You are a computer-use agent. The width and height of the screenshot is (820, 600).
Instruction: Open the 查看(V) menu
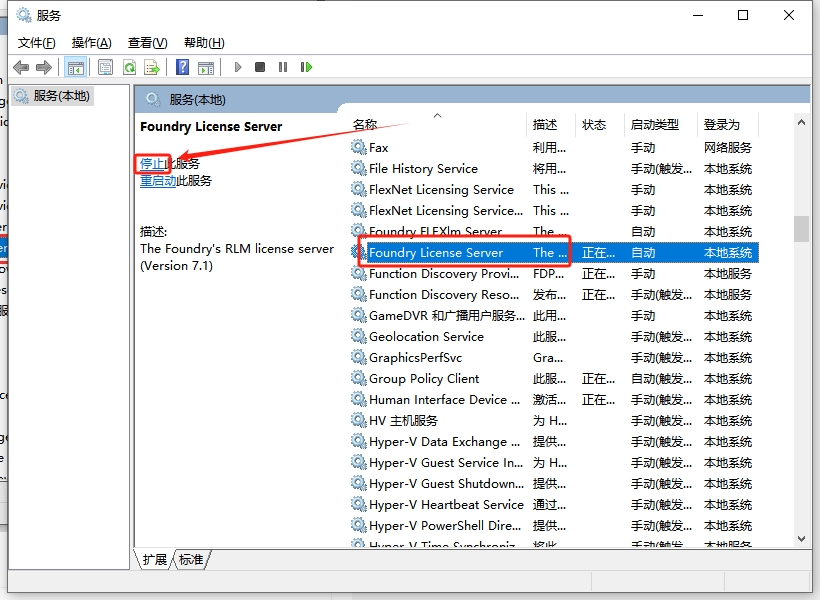click(x=147, y=43)
